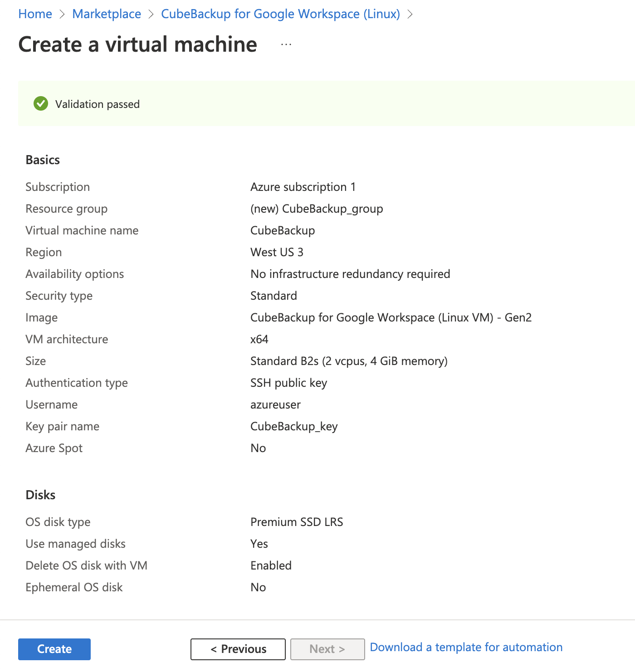Click the Security type label
Screen dimensions: 635x672
(x=59, y=296)
